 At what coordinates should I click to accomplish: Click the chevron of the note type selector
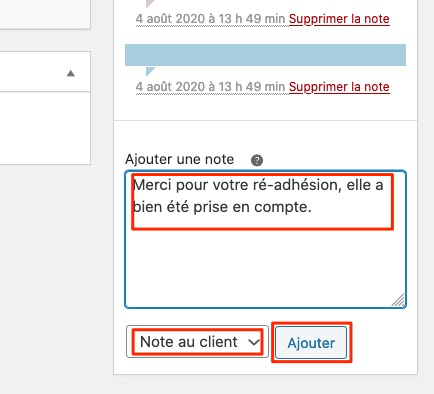click(x=254, y=342)
